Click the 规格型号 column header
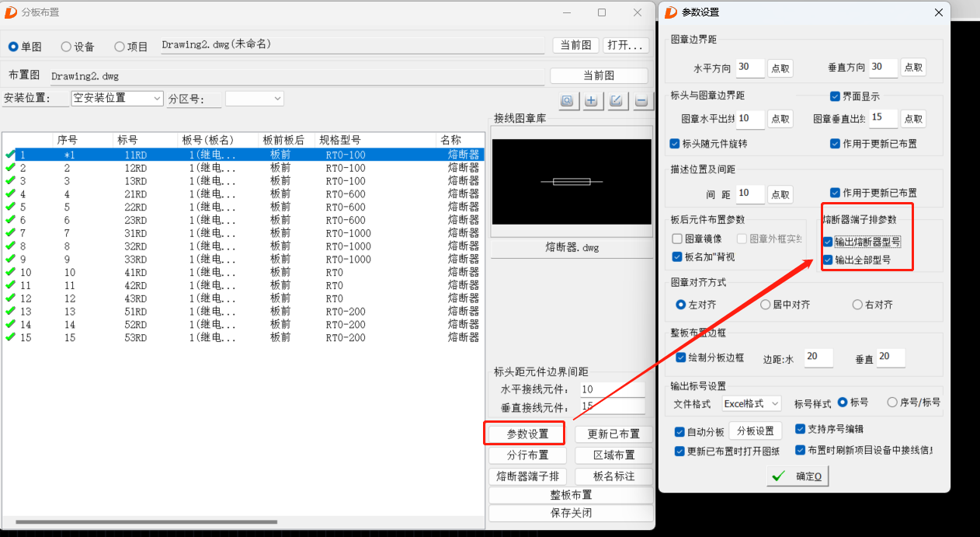 [x=375, y=140]
